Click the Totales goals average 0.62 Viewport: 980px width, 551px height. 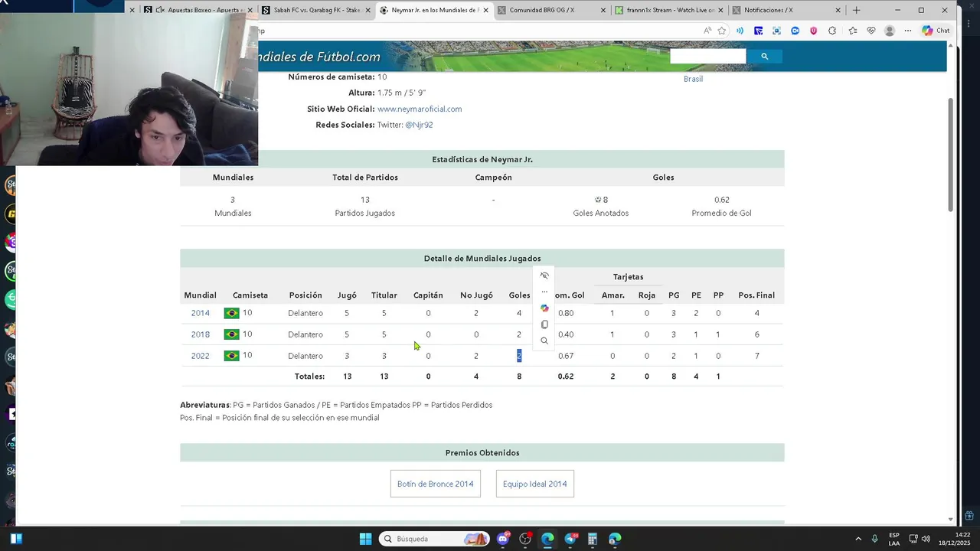566,377
